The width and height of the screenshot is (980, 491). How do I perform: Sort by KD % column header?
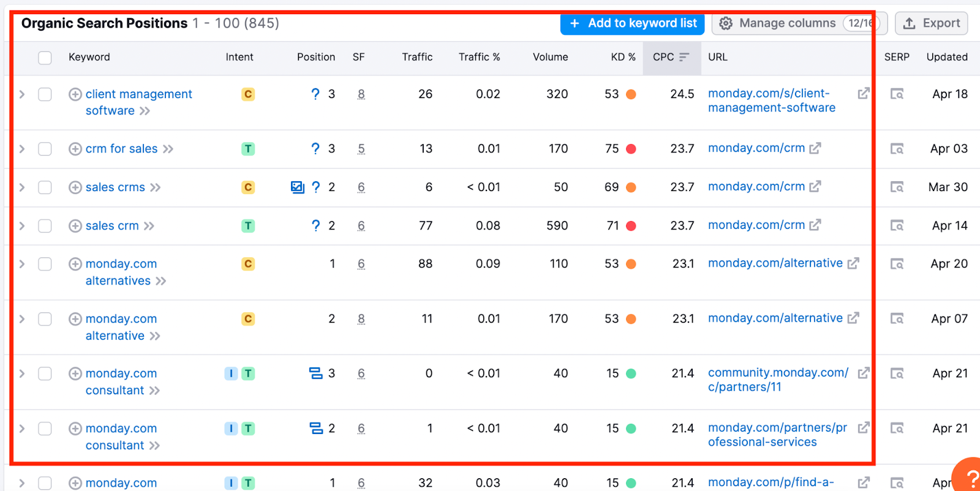click(x=623, y=57)
